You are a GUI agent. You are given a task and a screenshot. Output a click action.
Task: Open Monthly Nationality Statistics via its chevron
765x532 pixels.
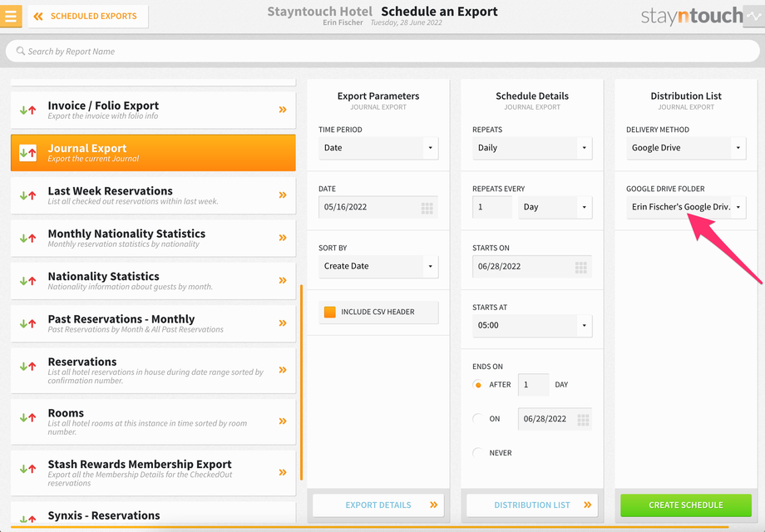click(283, 238)
